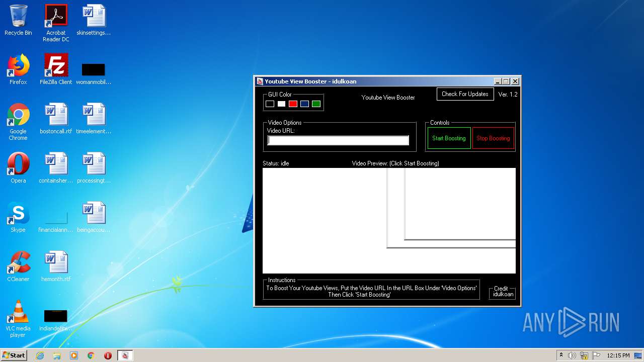Click the idulkoan credit text
The height and width of the screenshot is (362, 644).
[x=503, y=294]
